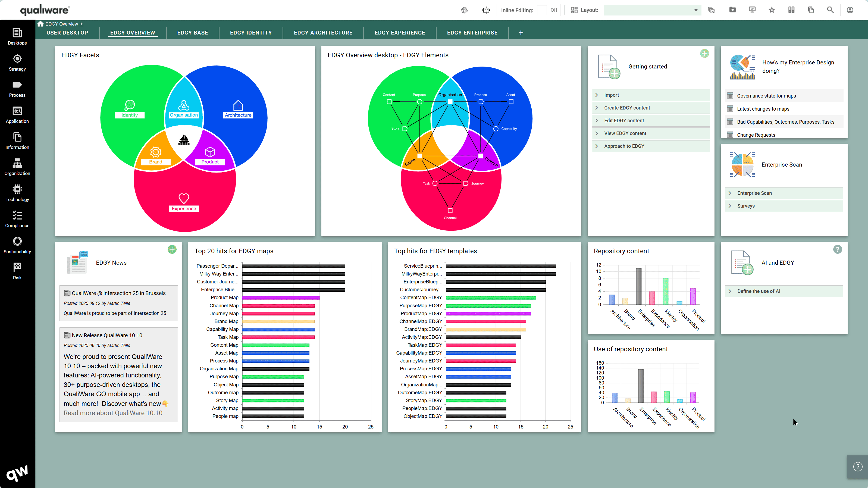Open Latest changes to maps
The width and height of the screenshot is (868, 488).
(x=763, y=109)
